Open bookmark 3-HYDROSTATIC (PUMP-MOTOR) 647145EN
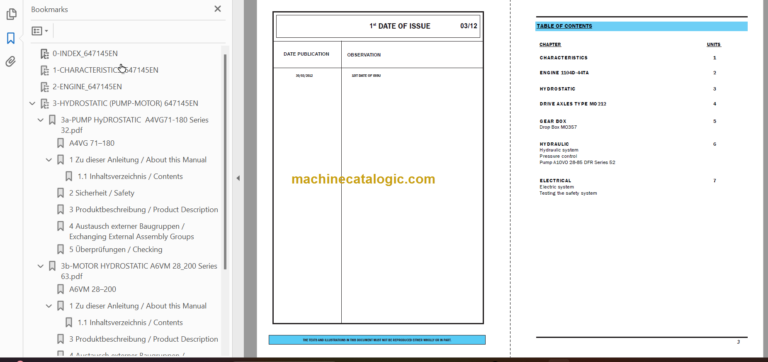The width and height of the screenshot is (768, 362). [x=125, y=103]
